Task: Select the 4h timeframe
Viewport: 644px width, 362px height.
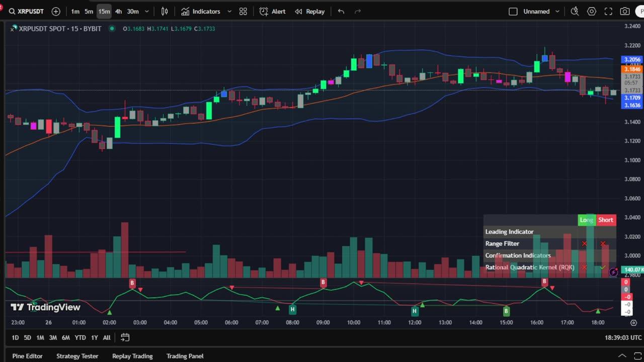Action: click(x=118, y=11)
